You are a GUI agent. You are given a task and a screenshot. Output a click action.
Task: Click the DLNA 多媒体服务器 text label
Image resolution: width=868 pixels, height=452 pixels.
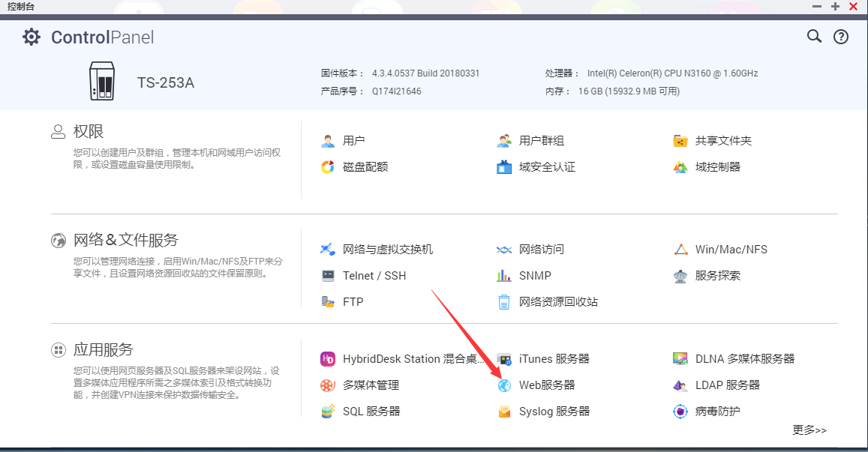pyautogui.click(x=745, y=359)
